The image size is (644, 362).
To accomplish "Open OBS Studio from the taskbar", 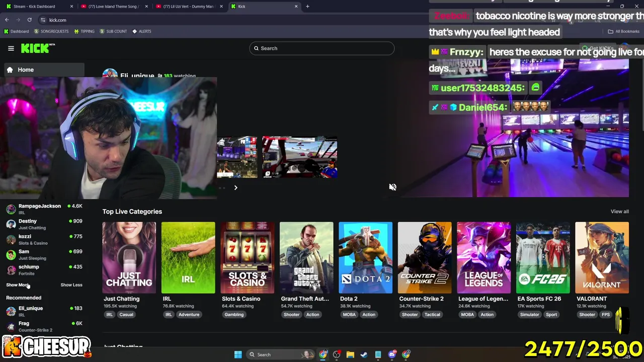I will pos(337,354).
